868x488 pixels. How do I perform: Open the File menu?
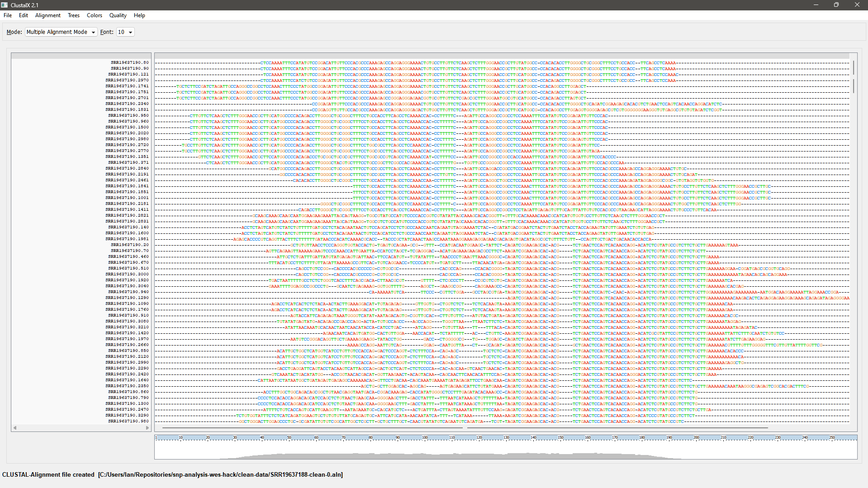tap(8, 15)
